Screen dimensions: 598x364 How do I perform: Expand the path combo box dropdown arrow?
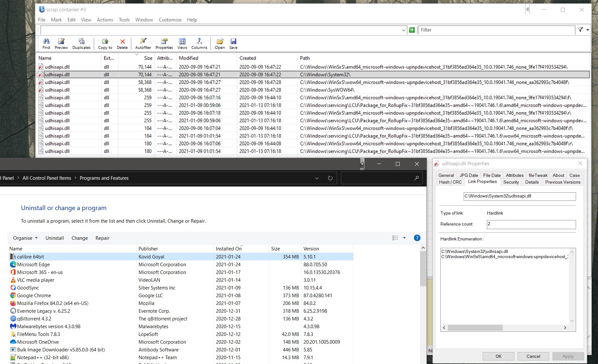tap(404, 30)
